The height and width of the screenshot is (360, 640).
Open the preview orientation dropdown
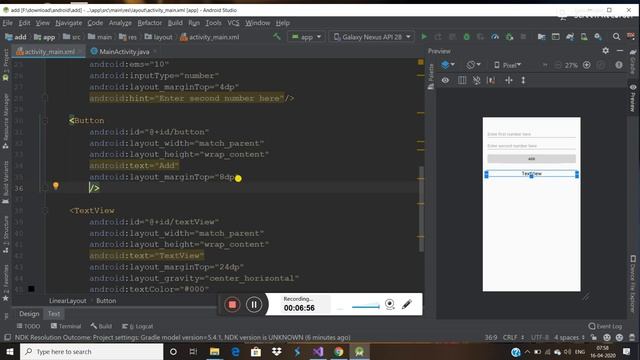[473, 64]
